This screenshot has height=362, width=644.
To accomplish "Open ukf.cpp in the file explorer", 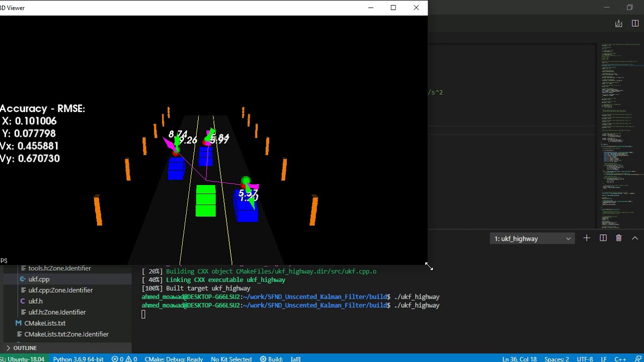I will click(x=39, y=279).
